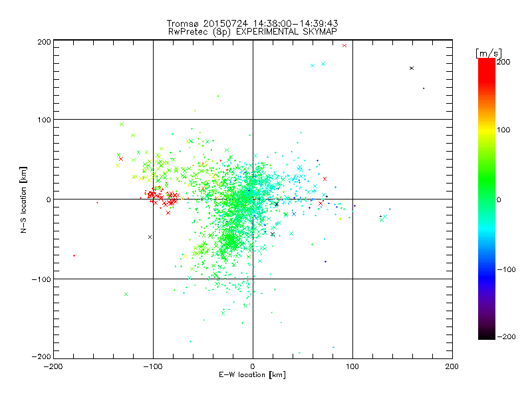
Task: Select the 'N-S location [km]' axis label
Action: pos(23,199)
